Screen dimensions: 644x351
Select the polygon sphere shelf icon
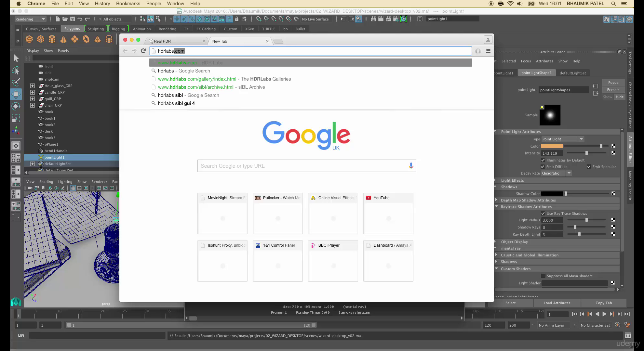[x=29, y=39]
